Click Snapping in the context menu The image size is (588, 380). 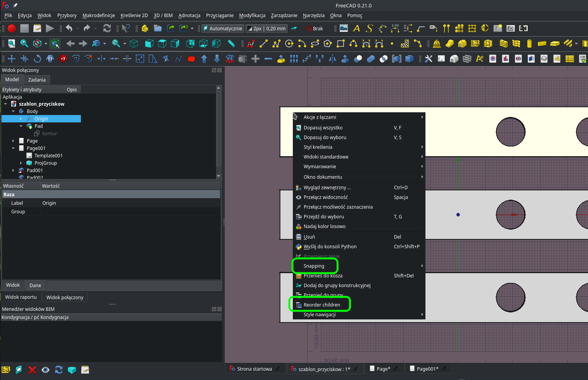315,266
